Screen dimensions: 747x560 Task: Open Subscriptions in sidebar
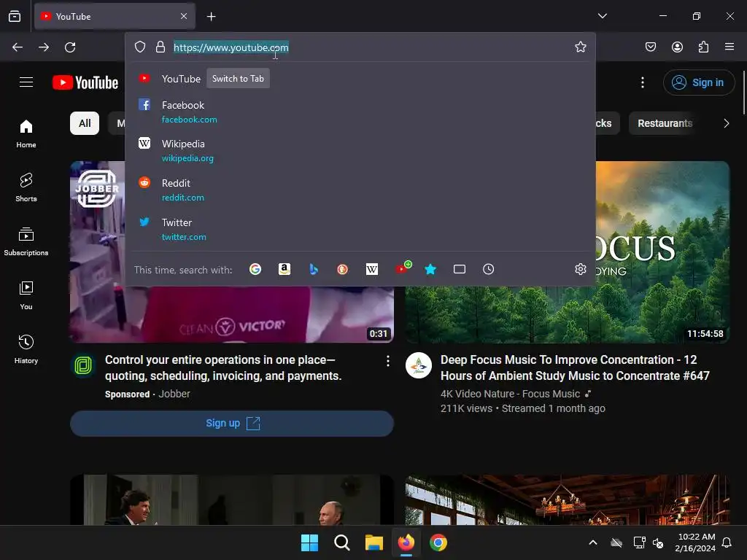pyautogui.click(x=26, y=242)
